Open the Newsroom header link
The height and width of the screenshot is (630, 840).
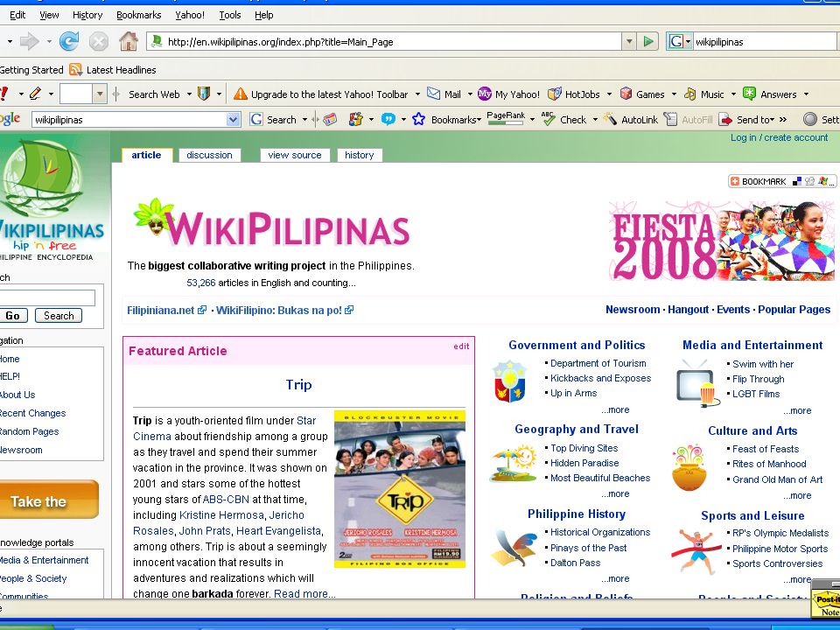(632, 310)
